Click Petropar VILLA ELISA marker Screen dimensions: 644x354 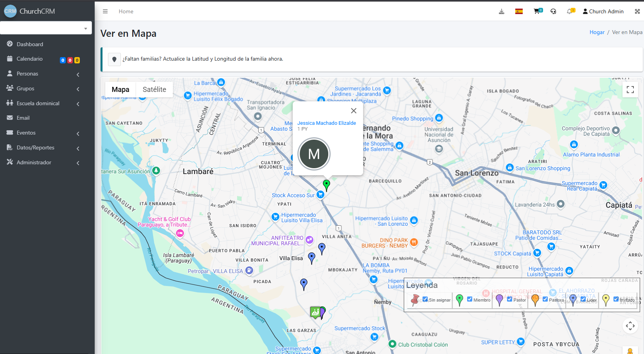(x=249, y=270)
